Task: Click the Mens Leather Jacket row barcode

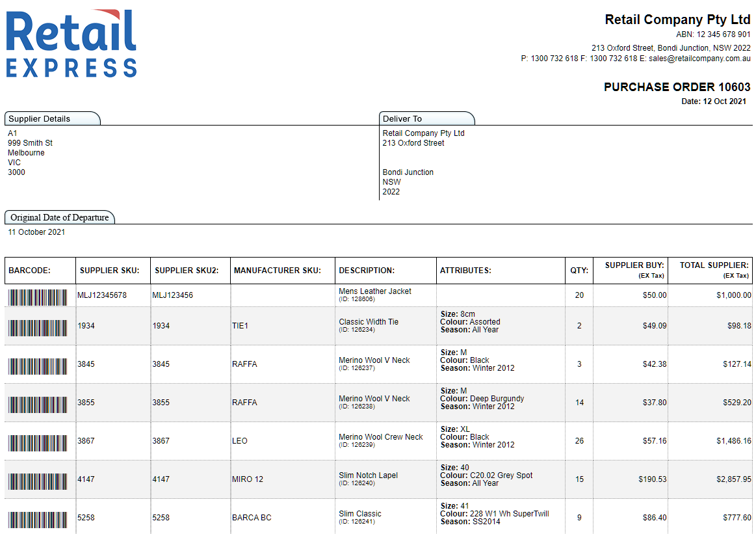Action: pyautogui.click(x=38, y=298)
